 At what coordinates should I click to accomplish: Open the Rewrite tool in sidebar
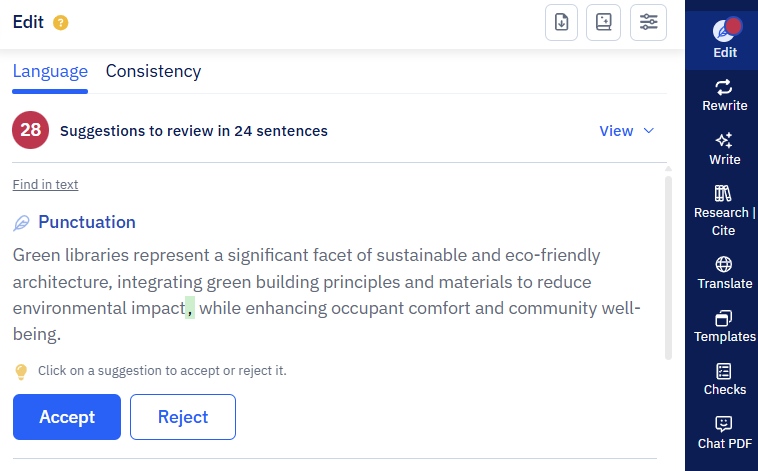coord(724,96)
